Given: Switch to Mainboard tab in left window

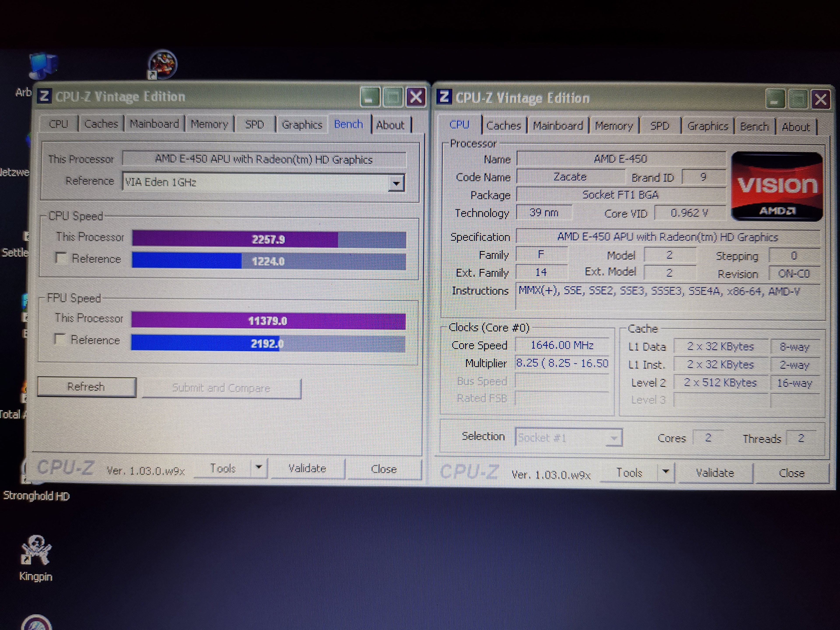Looking at the screenshot, I should [x=154, y=124].
